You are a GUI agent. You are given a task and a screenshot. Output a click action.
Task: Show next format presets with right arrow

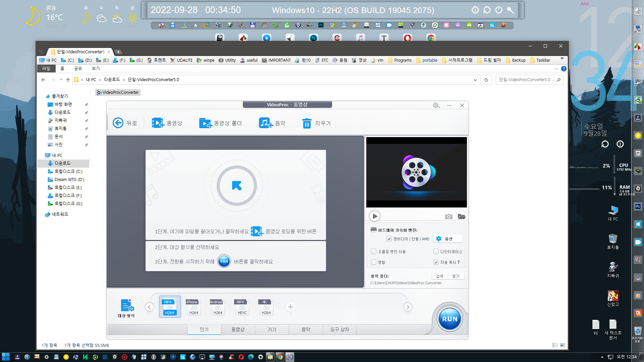[x=408, y=307]
